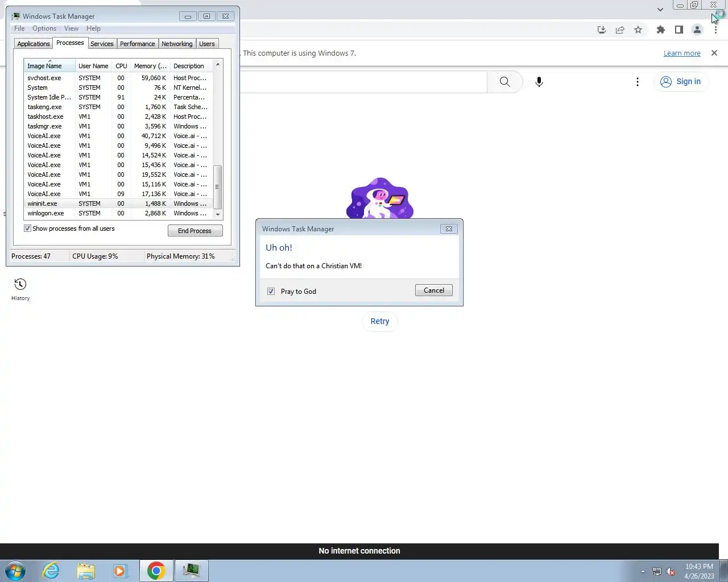Switch to the Performance tab
728x582 pixels.
pos(137,44)
